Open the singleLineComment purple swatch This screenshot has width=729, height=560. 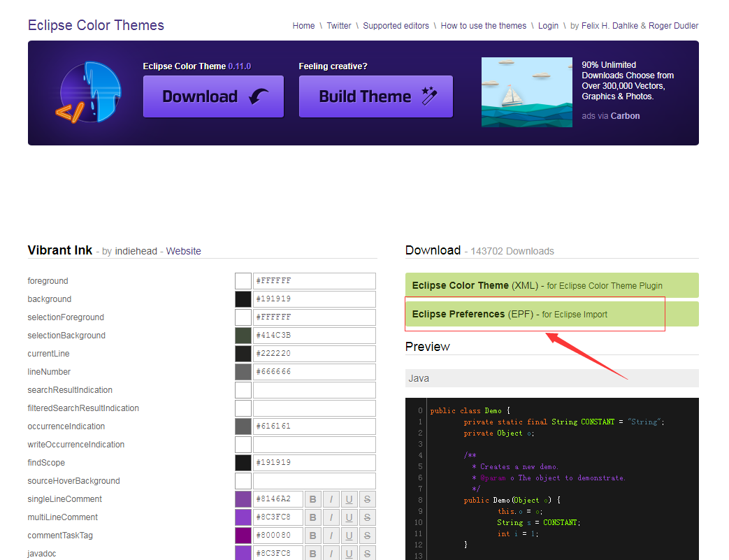coord(243,499)
